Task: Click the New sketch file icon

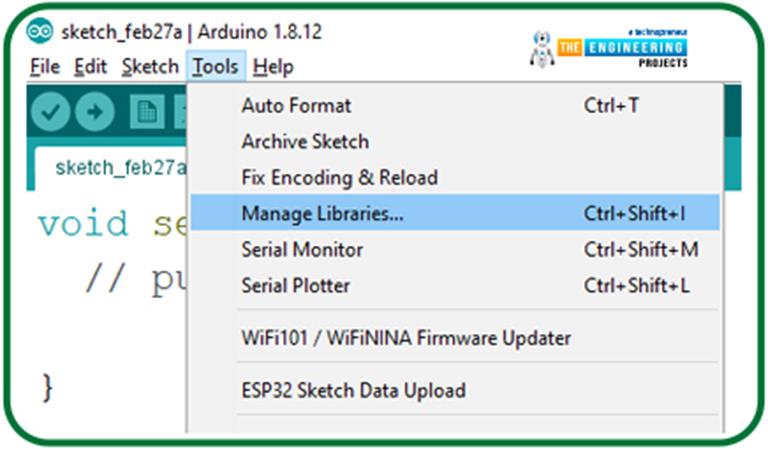Action: coord(147,112)
